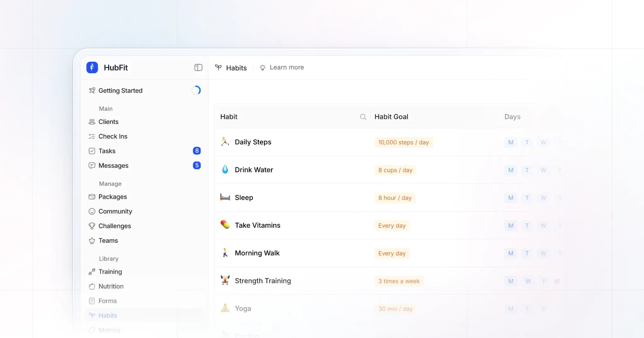Click the Training dumbbell icon
Screen dimensions: 644x338
(92, 272)
